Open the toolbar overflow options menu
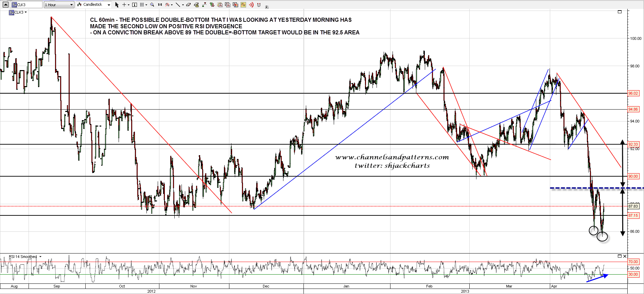This screenshot has width=644, height=294. [x=267, y=7]
